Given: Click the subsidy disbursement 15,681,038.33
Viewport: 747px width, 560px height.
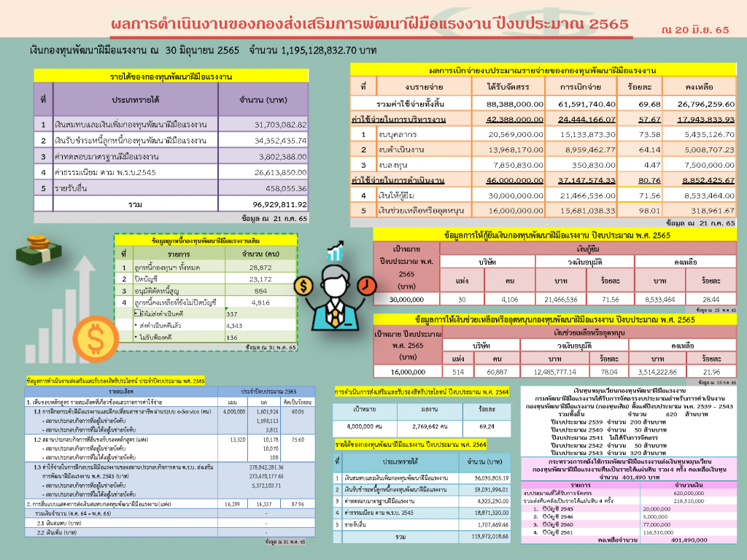Looking at the screenshot, I should [x=588, y=211].
